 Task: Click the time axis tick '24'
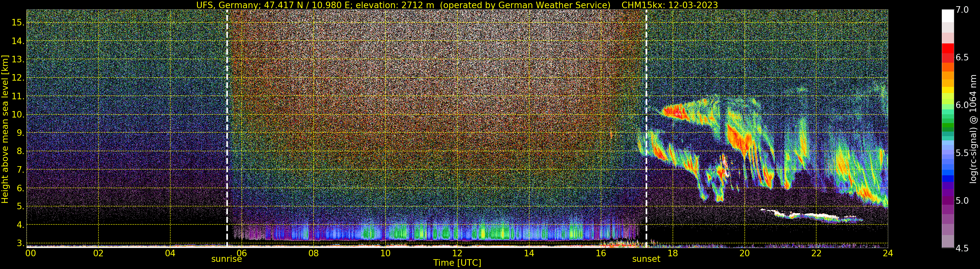coord(888,253)
